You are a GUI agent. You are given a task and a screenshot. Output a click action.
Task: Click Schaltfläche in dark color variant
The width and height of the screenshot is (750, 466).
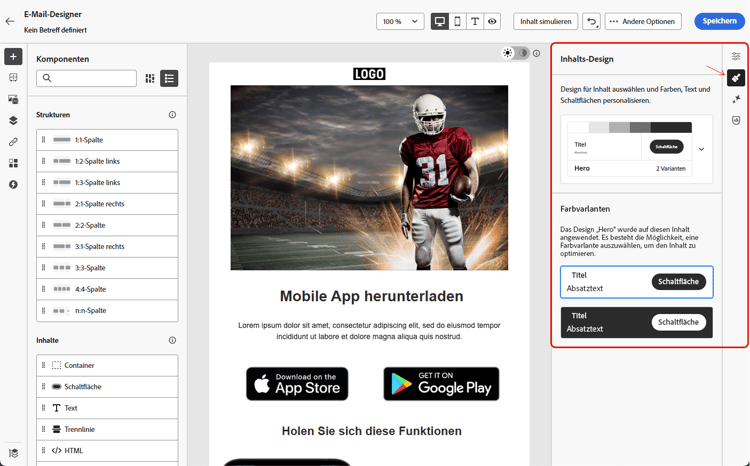(678, 322)
